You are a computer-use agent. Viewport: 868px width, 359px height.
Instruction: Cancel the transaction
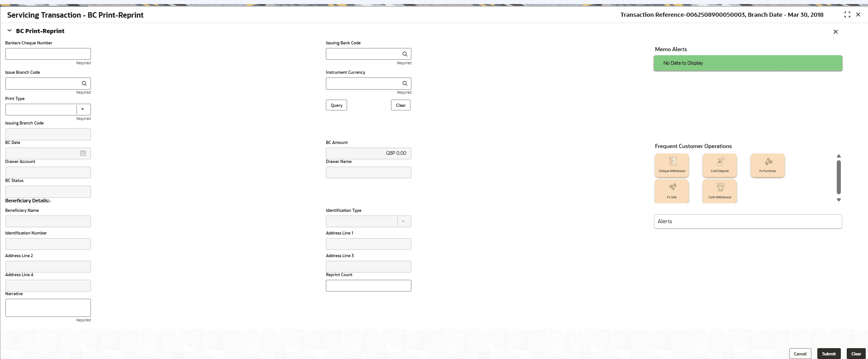[800, 354]
